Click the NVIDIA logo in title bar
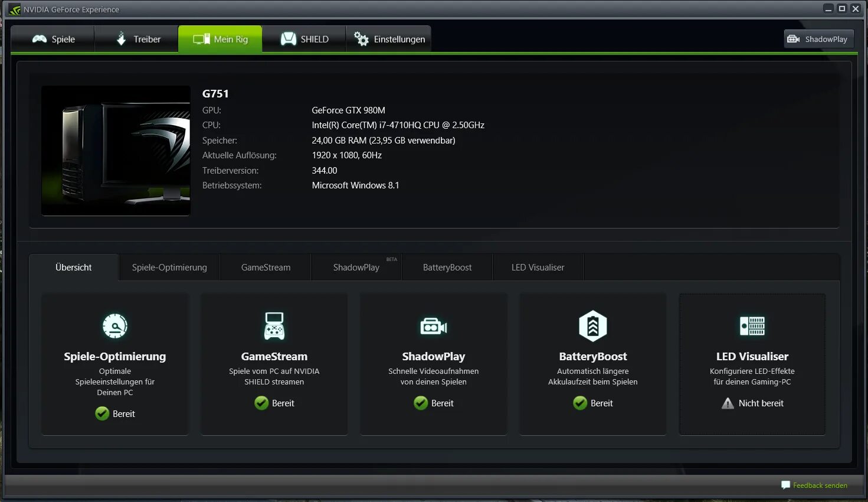The width and height of the screenshot is (868, 502). point(15,9)
